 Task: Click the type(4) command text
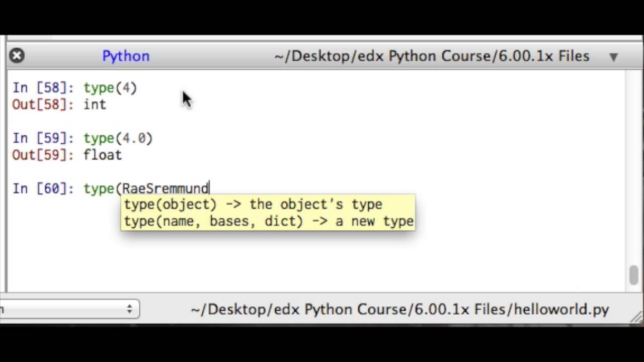click(110, 88)
